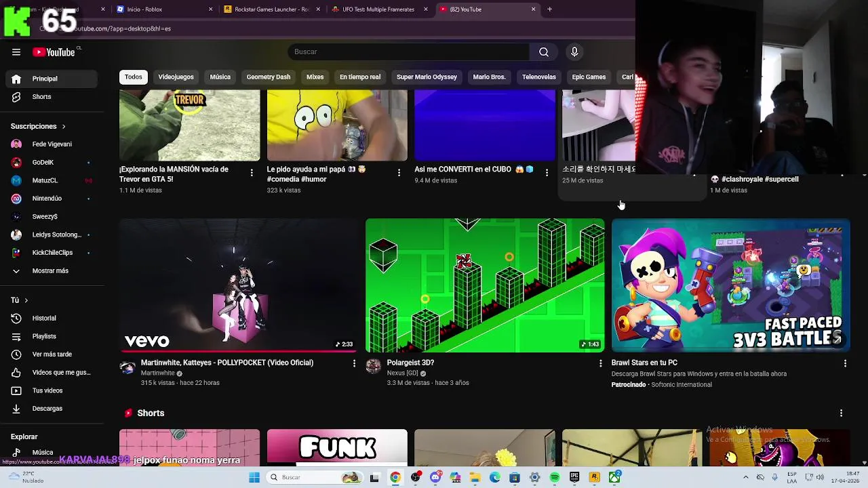Select the Todos filter chip
The height and width of the screenshot is (488, 868).
click(134, 77)
